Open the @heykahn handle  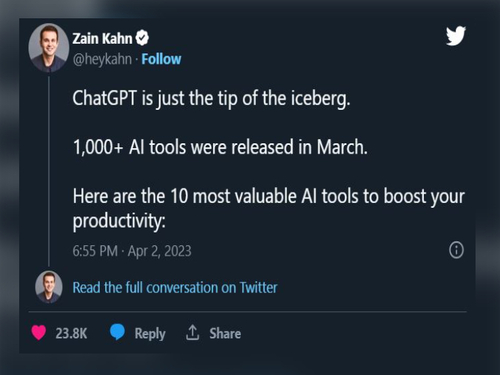point(102,59)
